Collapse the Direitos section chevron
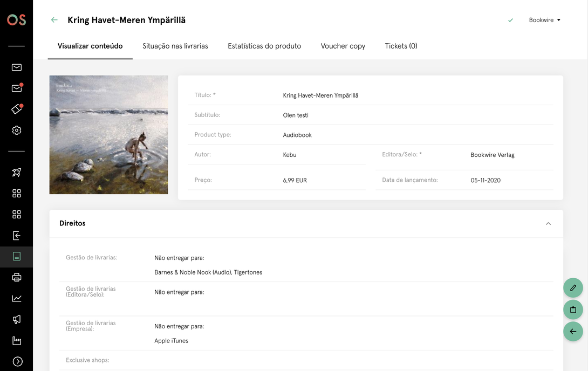Image resolution: width=588 pixels, height=371 pixels. click(x=548, y=223)
